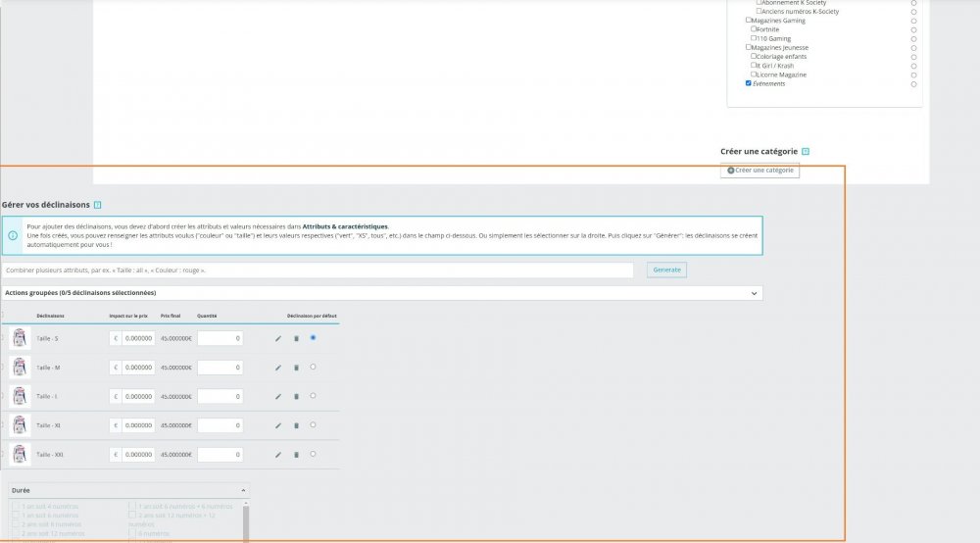Screen dimensions: 980x543
Task: Open the Attributs & caractéristiques link
Action: tap(345, 226)
